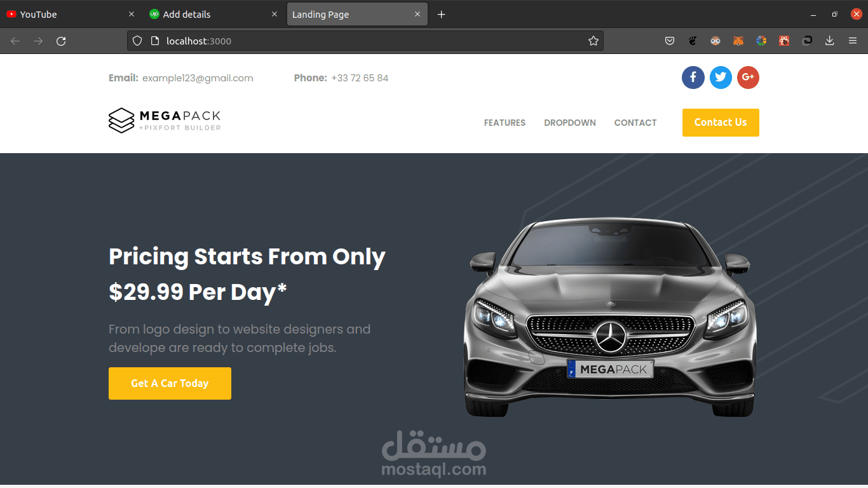The width and height of the screenshot is (868, 488).
Task: Click the MetaMask fox extension icon
Action: tap(738, 41)
